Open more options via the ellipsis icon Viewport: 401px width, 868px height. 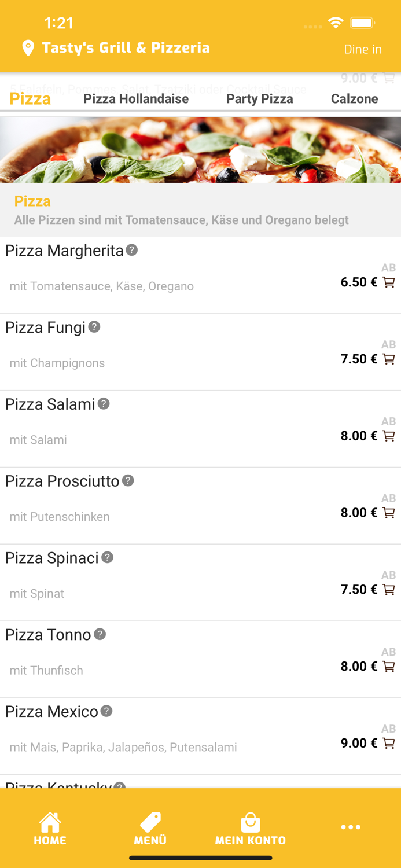coord(350,827)
